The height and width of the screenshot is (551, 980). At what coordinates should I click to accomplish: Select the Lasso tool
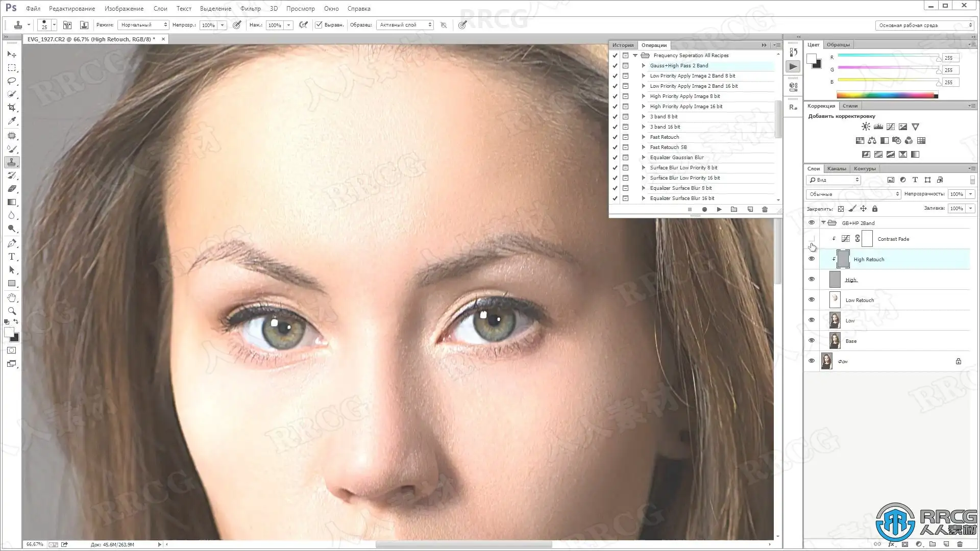pos(12,81)
